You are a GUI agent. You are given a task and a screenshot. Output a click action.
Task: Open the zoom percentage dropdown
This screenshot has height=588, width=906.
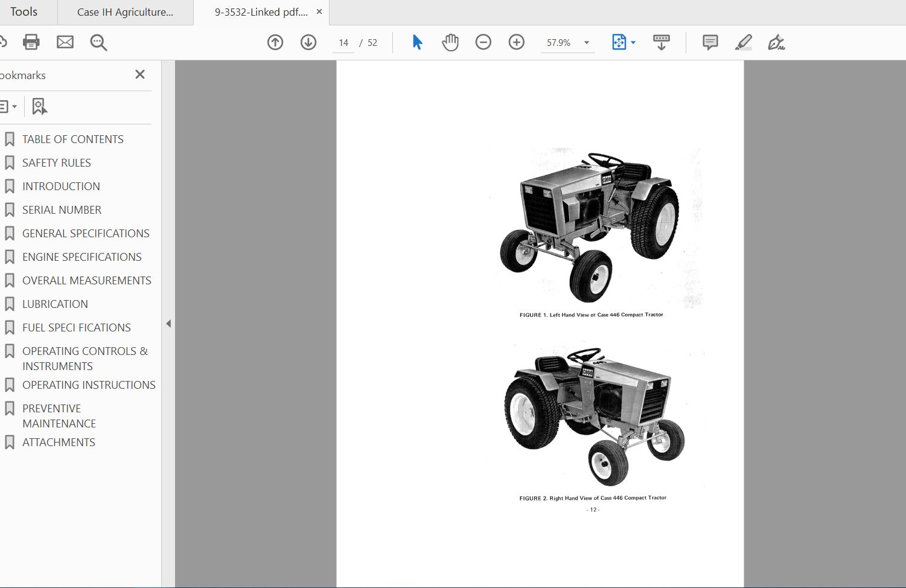[584, 42]
